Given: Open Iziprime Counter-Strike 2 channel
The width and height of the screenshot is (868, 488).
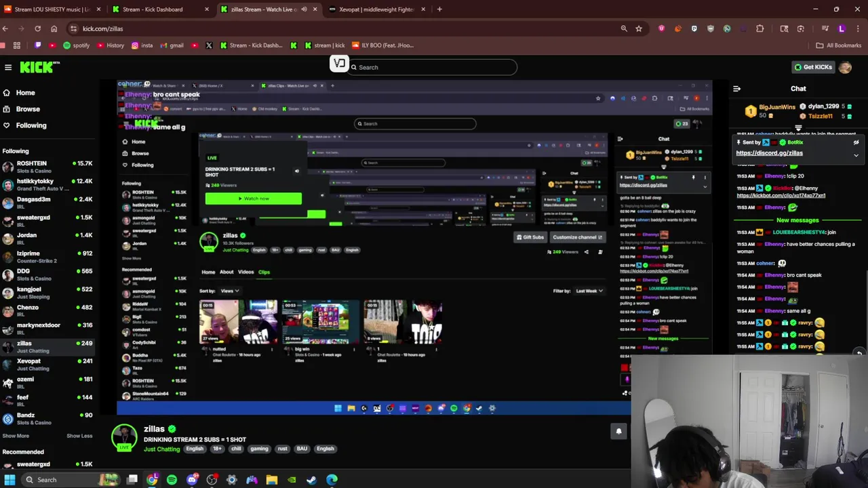Looking at the screenshot, I should pyautogui.click(x=47, y=256).
